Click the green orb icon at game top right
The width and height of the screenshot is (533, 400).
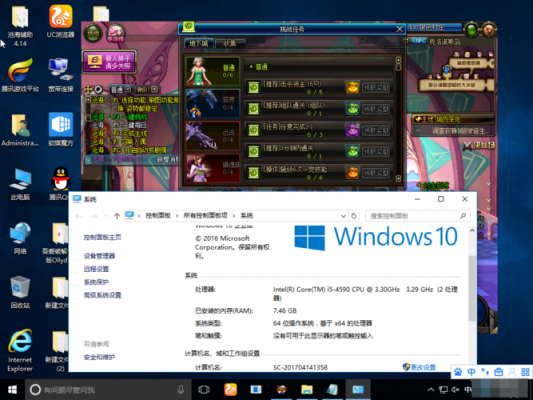[x=471, y=30]
